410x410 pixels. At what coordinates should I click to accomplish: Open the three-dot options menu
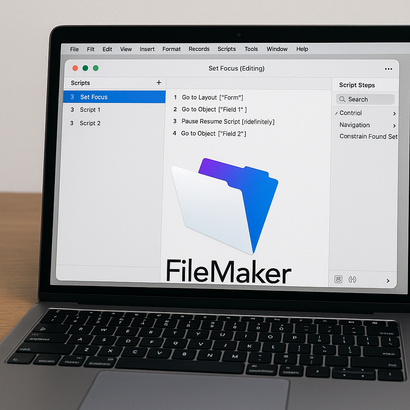388,69
